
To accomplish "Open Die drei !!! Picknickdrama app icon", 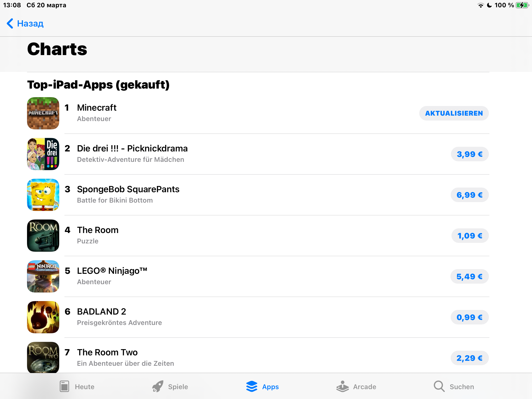I will click(43, 154).
